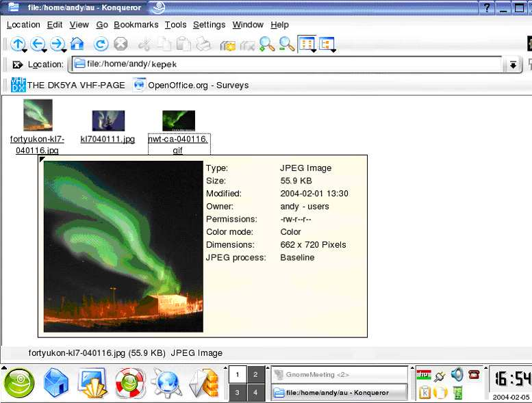The image size is (532, 403).
Task: Open the green SUSE start menu
Action: (x=19, y=383)
